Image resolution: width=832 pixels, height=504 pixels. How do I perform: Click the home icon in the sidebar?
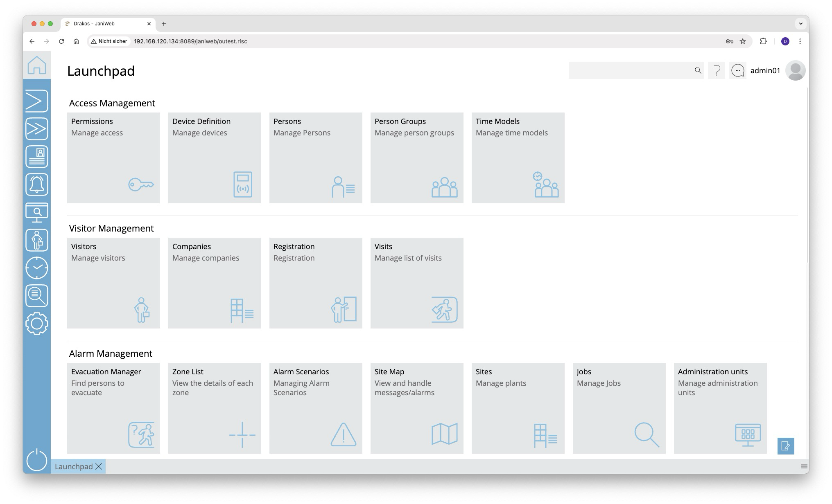click(x=37, y=65)
